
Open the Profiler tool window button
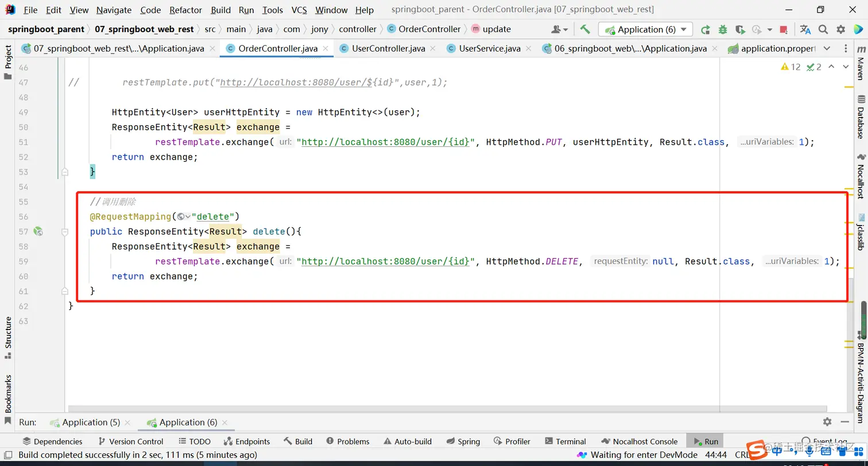click(x=512, y=441)
